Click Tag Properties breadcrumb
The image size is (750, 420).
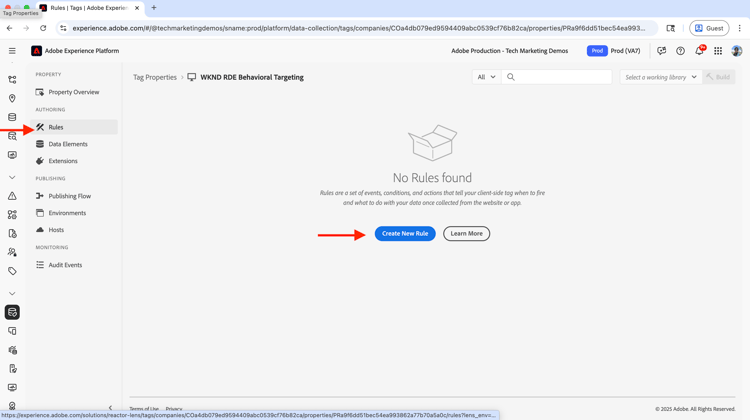[155, 77]
